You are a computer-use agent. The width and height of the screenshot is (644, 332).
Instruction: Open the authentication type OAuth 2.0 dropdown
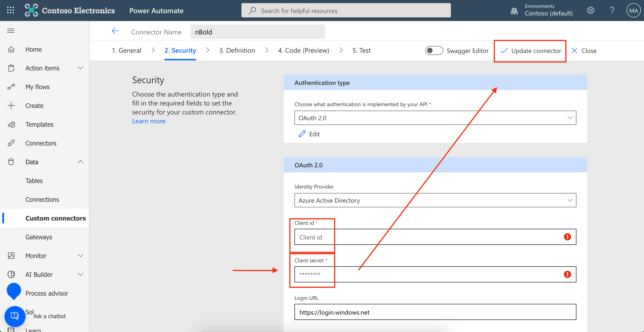point(435,118)
